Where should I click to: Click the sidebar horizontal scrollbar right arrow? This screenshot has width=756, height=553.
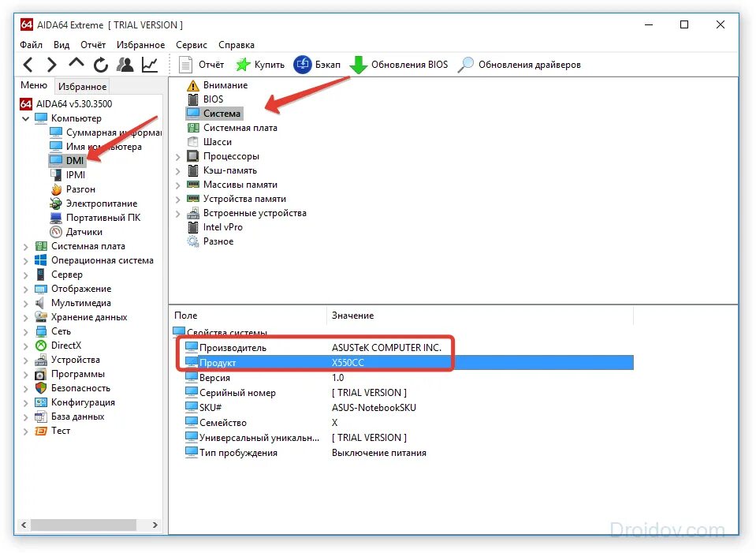155,525
